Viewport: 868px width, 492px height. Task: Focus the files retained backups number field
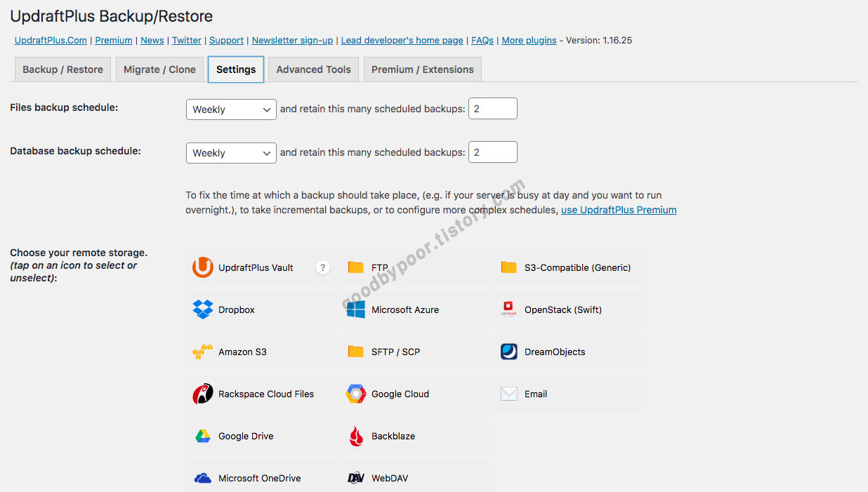493,109
